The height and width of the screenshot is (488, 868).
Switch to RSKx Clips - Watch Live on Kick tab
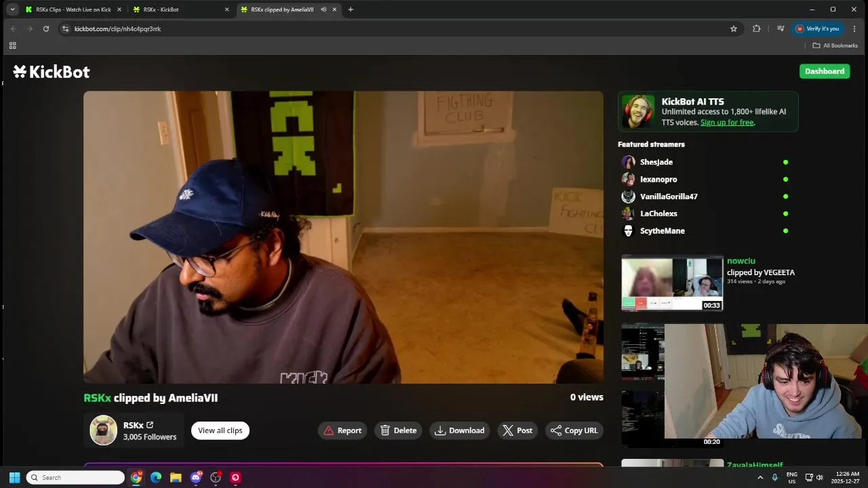point(73,9)
